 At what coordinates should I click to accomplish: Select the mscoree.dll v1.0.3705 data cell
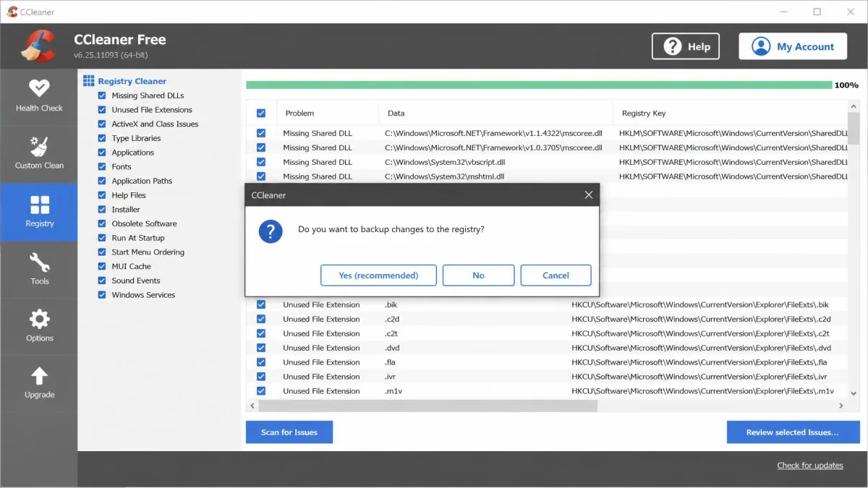pos(493,147)
